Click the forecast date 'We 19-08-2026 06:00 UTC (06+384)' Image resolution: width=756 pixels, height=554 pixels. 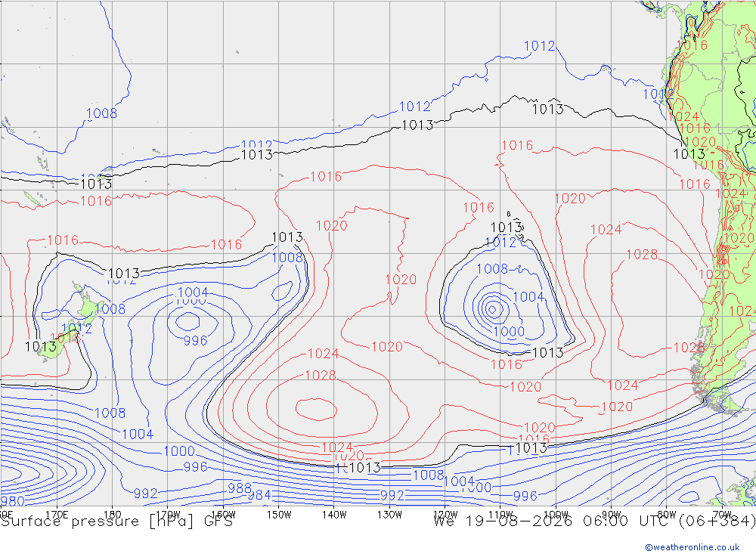(x=594, y=522)
